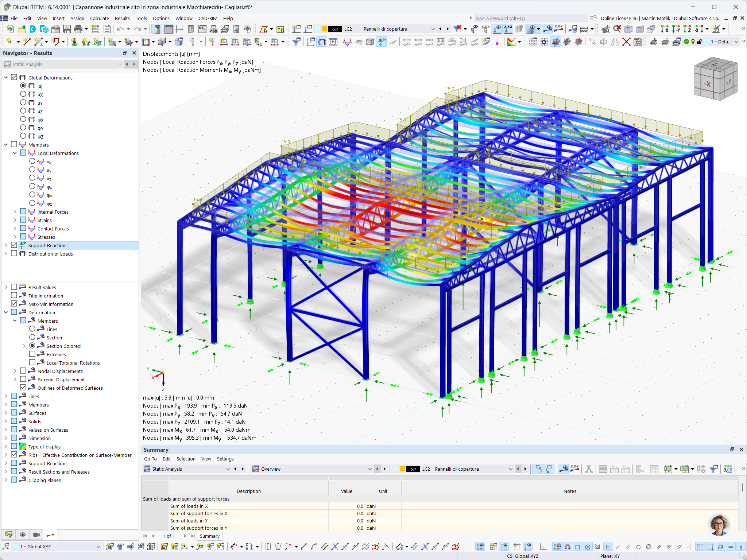Click the eye display tab in Navigator
Image resolution: width=747 pixels, height=560 pixels.
[x=23, y=534]
